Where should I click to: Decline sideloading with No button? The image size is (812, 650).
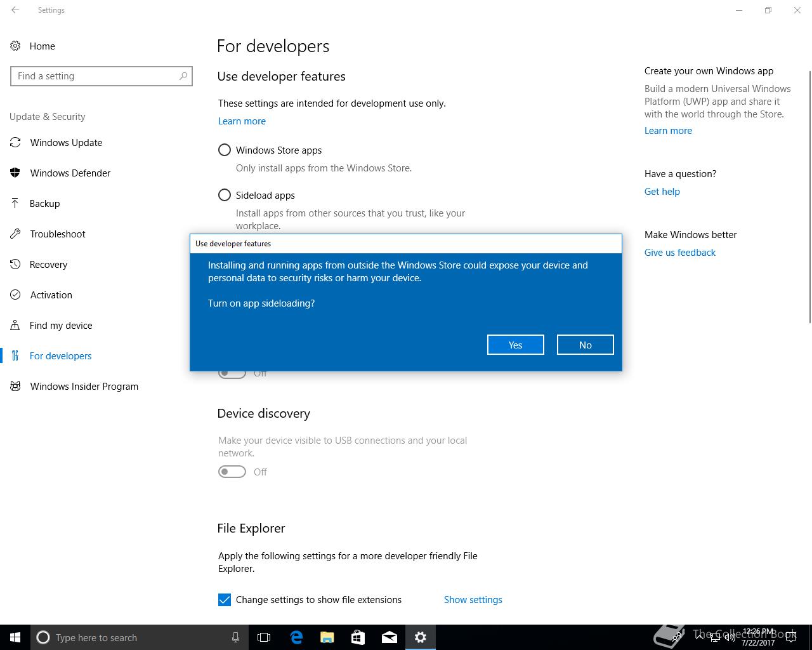click(586, 345)
